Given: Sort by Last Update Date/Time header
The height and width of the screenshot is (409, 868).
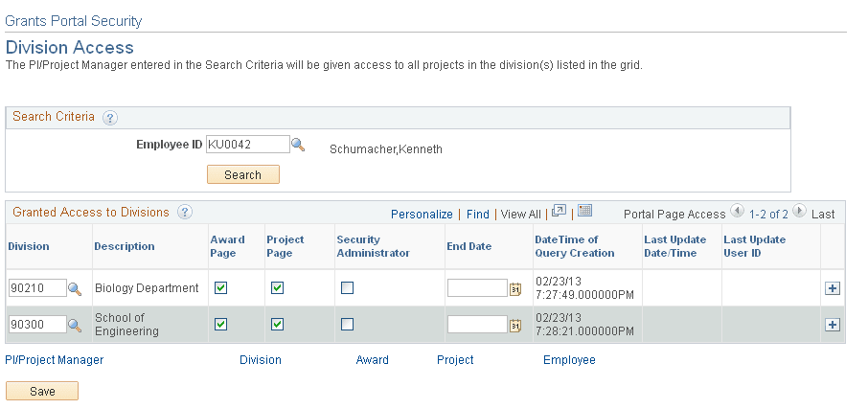Looking at the screenshot, I should [675, 246].
